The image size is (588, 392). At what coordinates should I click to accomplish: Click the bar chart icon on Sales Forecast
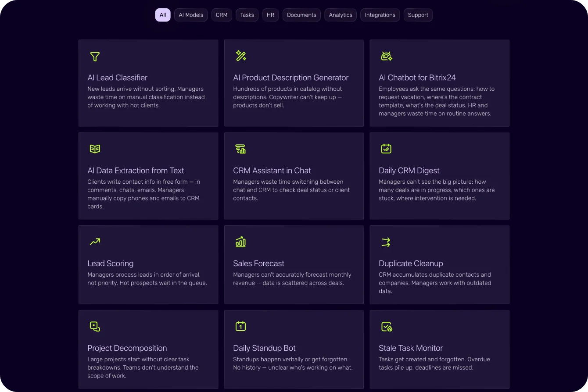point(240,242)
